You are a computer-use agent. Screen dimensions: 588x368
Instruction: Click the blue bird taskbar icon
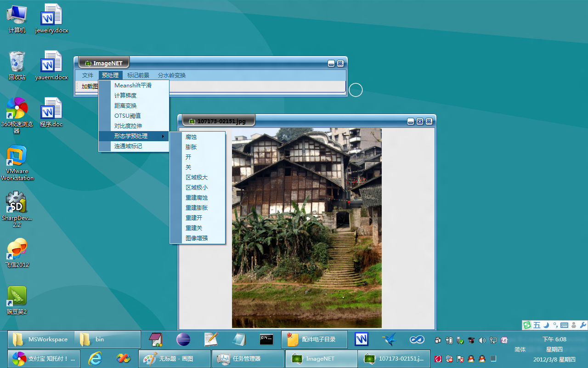click(389, 339)
